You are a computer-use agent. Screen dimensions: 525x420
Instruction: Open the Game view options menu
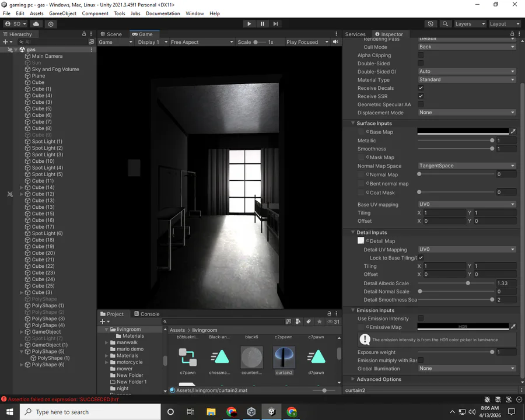point(336,34)
